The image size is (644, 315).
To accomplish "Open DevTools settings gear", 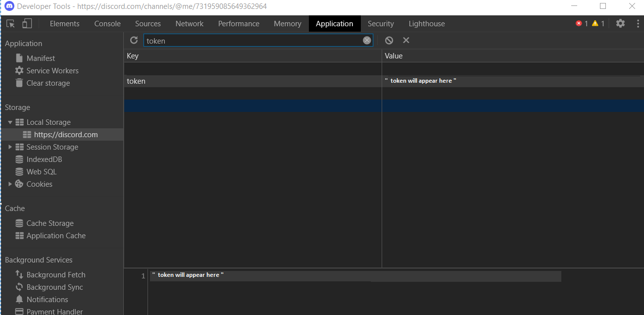I will (620, 23).
